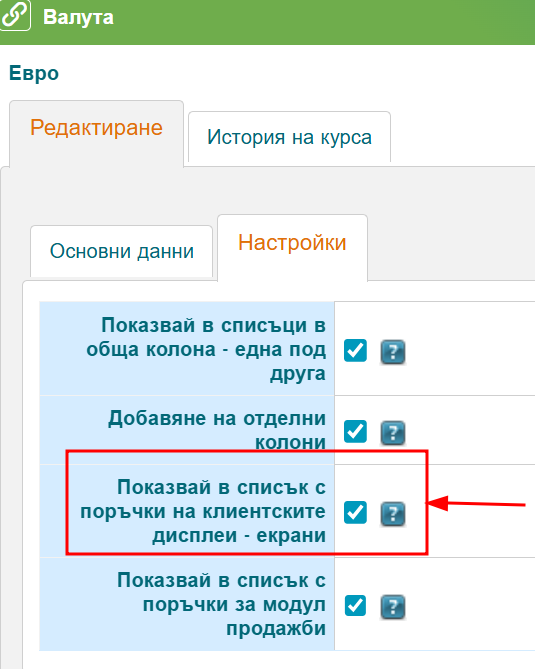Viewport: 535px width, 669px height.
Task: Click label Показвай в списък с поръчки за модул продажби
Action: [x=221, y=604]
